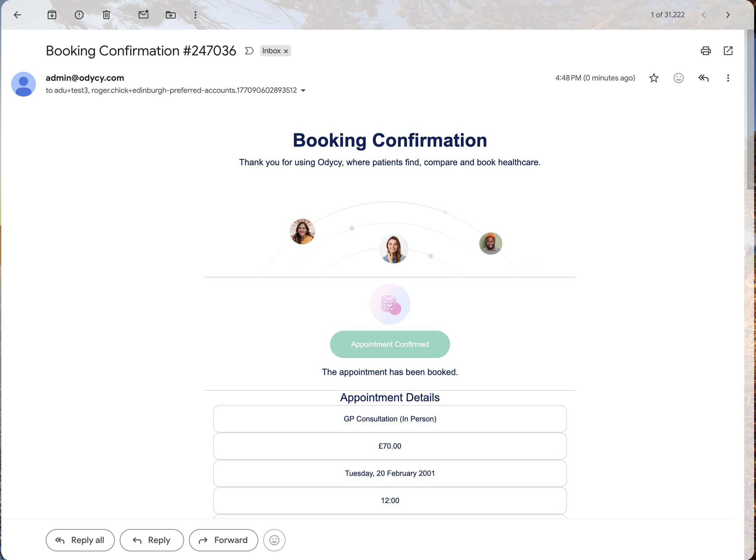Navigate to the previous email
The height and width of the screenshot is (560, 756).
(704, 15)
